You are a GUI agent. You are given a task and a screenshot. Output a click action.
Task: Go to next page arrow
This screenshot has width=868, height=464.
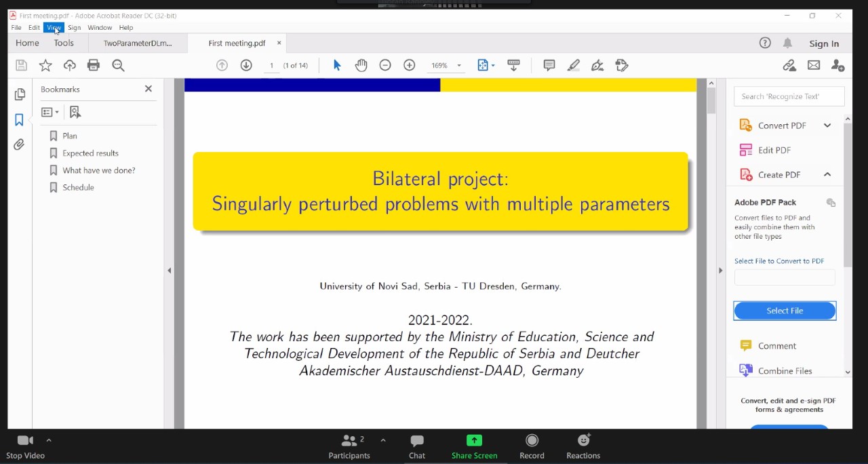pos(246,65)
